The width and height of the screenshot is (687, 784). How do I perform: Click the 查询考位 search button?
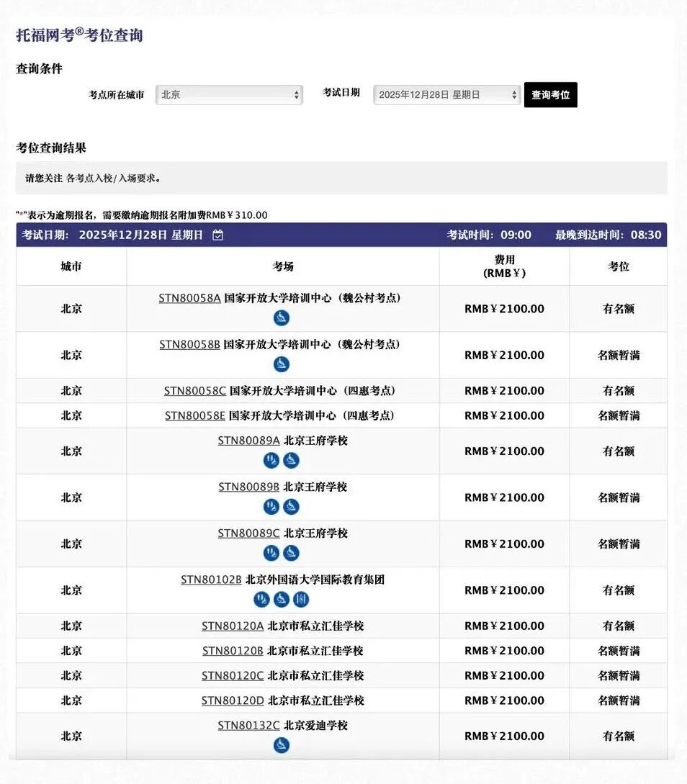(x=550, y=94)
